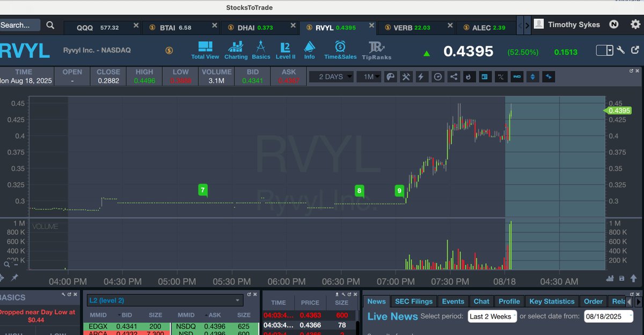Open the Total View panel

205,50
